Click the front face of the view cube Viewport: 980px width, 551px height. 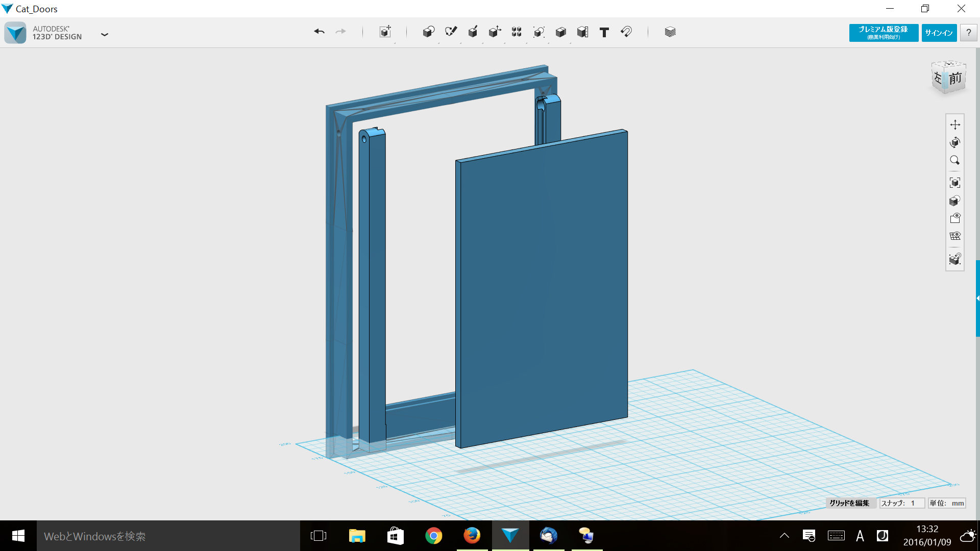point(955,78)
